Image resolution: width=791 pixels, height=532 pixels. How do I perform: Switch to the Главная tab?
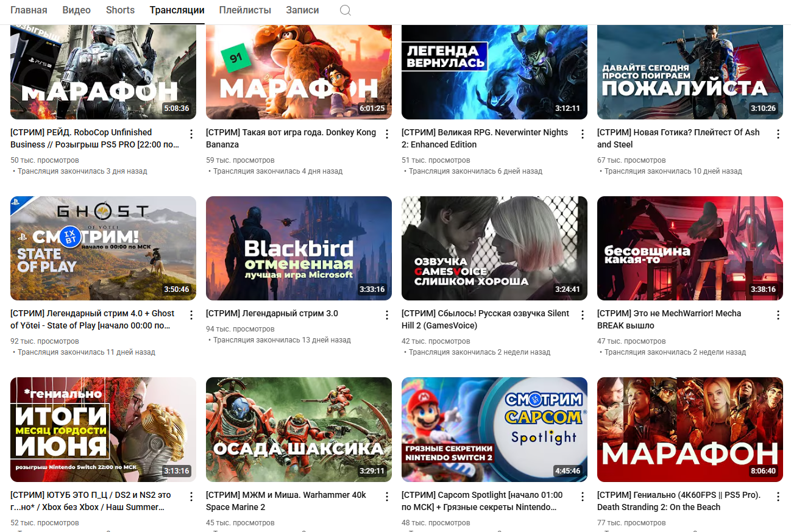29,10
